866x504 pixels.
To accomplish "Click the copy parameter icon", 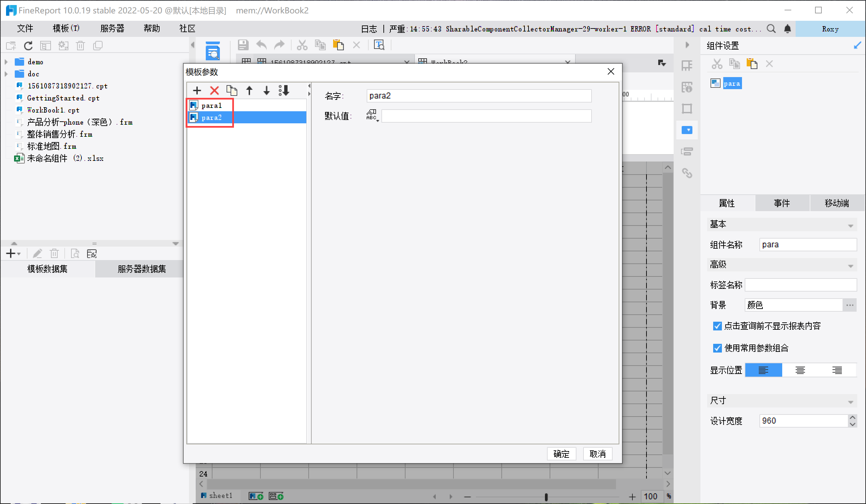I will click(x=232, y=90).
